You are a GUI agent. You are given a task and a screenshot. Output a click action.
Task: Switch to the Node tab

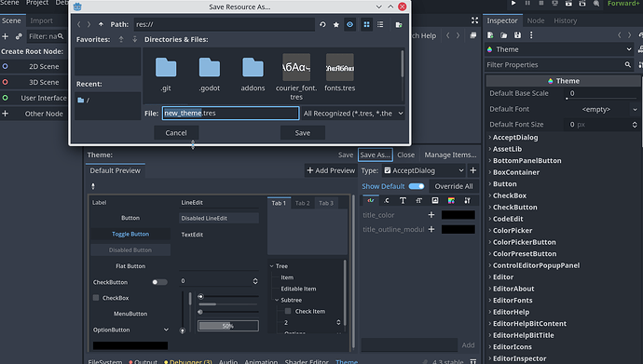[x=536, y=20]
